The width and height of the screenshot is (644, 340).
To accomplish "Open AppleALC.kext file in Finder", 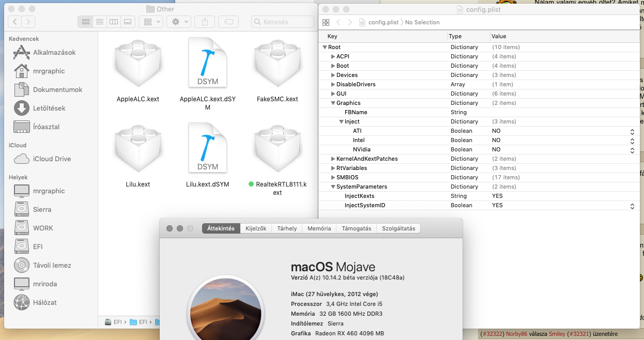I will coord(137,62).
